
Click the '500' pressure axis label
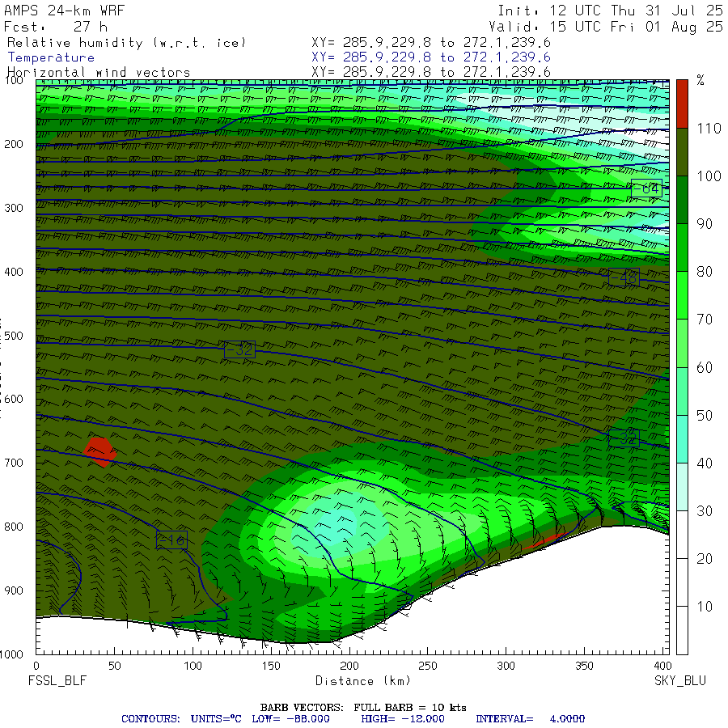tap(14, 336)
